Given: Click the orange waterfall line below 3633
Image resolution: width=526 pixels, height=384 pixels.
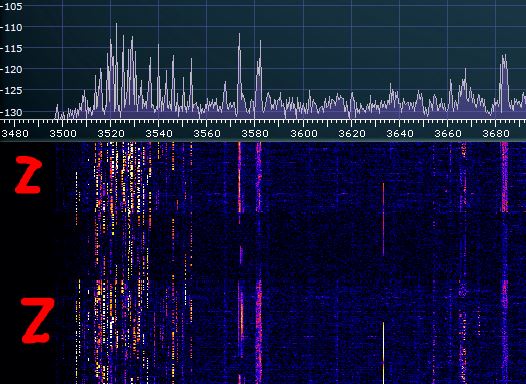Looking at the screenshot, I should [x=383, y=220].
